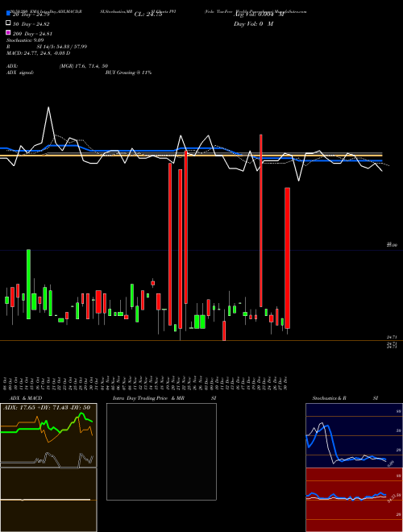The width and height of the screenshot is (403, 532).
Task: Click the 'ADX signal:' label
Action: click(19, 73)
